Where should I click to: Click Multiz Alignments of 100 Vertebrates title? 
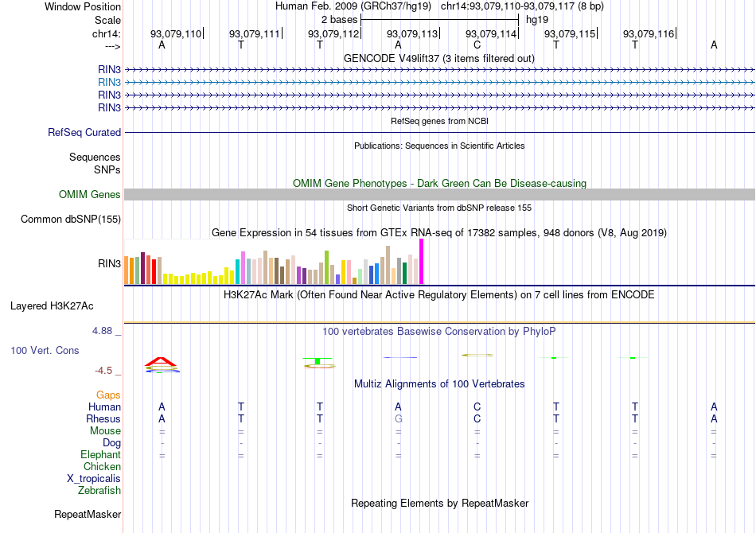click(x=439, y=384)
